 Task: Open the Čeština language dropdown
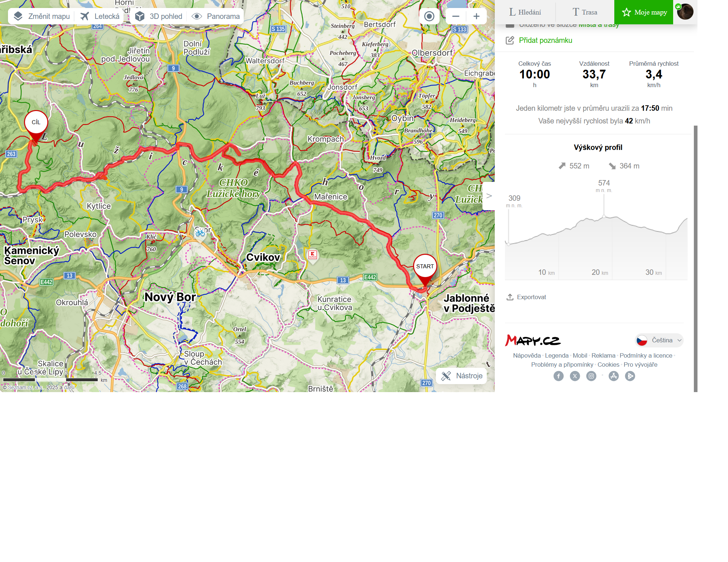[x=659, y=341]
